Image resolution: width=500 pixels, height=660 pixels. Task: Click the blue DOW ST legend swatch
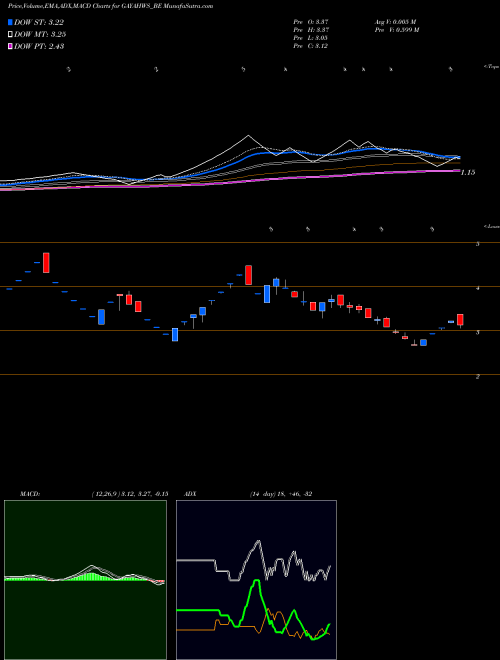(x=11, y=22)
